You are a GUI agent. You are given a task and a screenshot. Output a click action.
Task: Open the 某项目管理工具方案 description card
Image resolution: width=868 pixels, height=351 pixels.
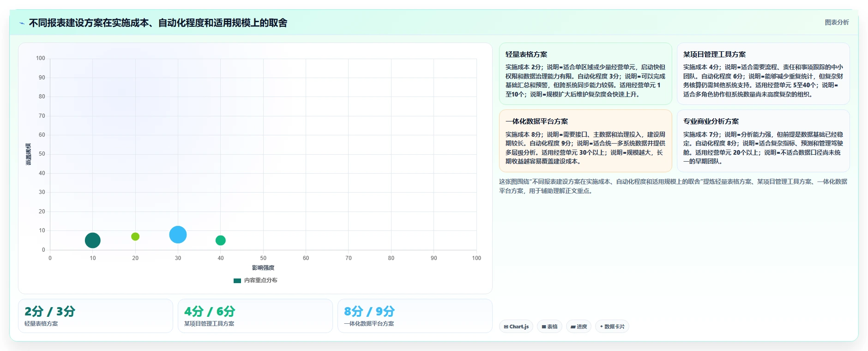tap(763, 74)
